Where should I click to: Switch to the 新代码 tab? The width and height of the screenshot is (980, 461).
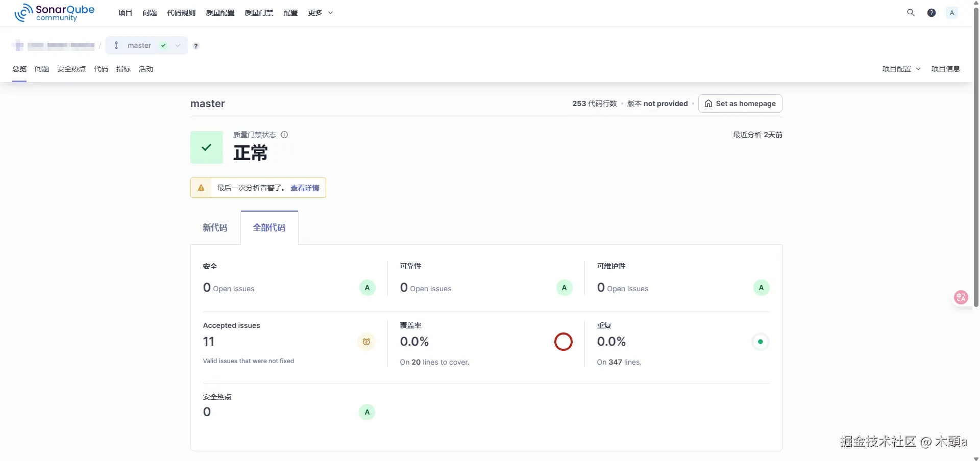215,227
